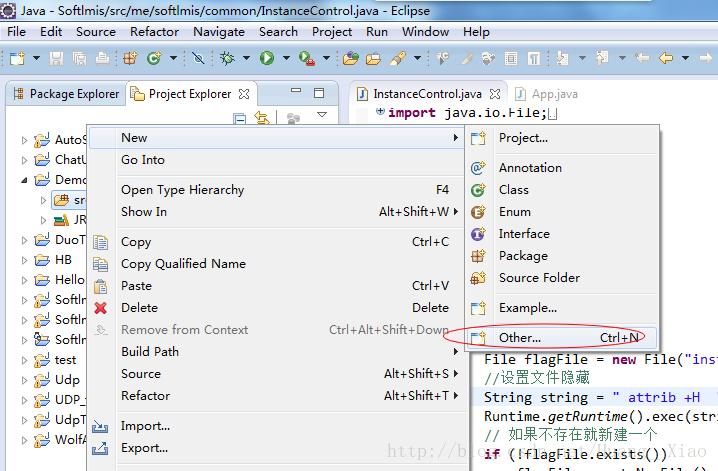Open the Refactor menu in menu bar
This screenshot has width=718, height=471.
[154, 32]
